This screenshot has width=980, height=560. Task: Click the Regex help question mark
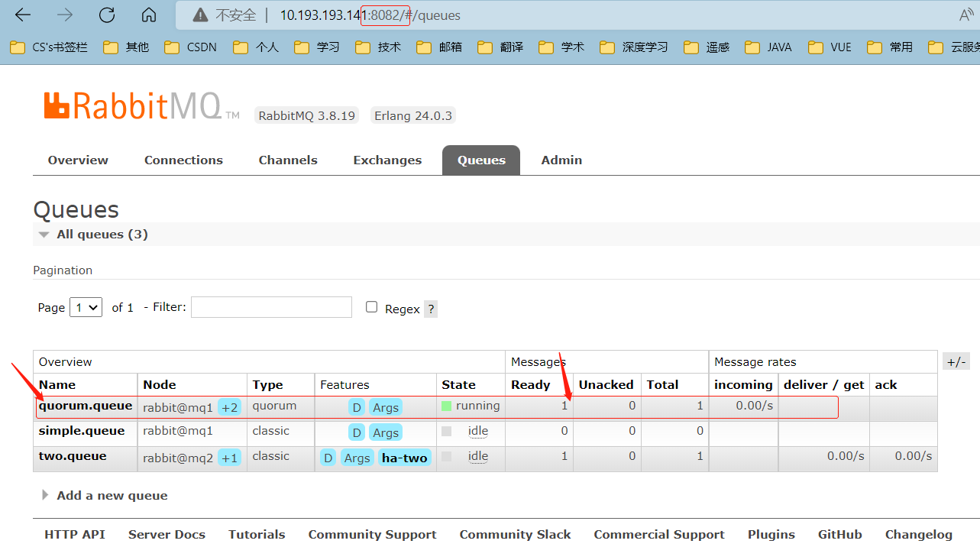pyautogui.click(x=431, y=309)
